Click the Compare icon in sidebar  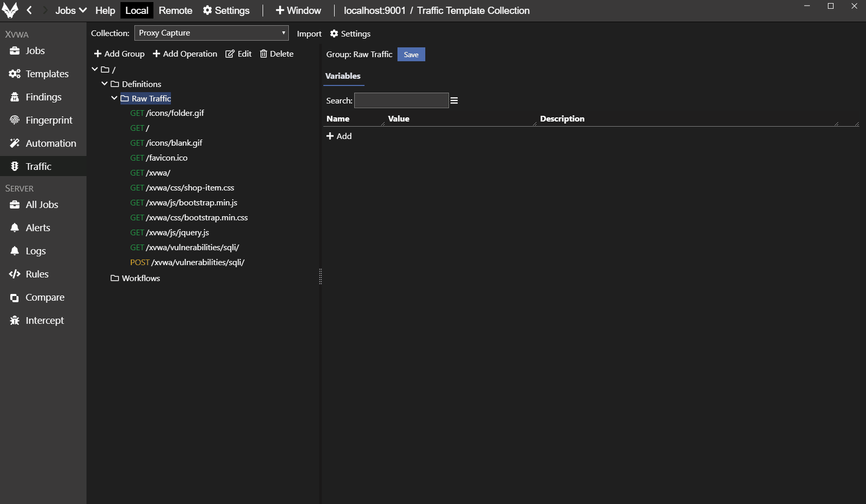14,298
